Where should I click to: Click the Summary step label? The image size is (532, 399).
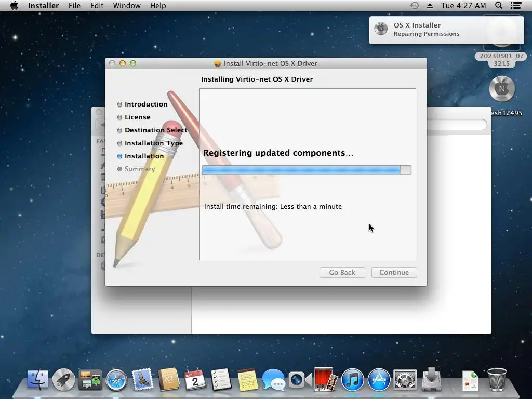click(x=139, y=169)
